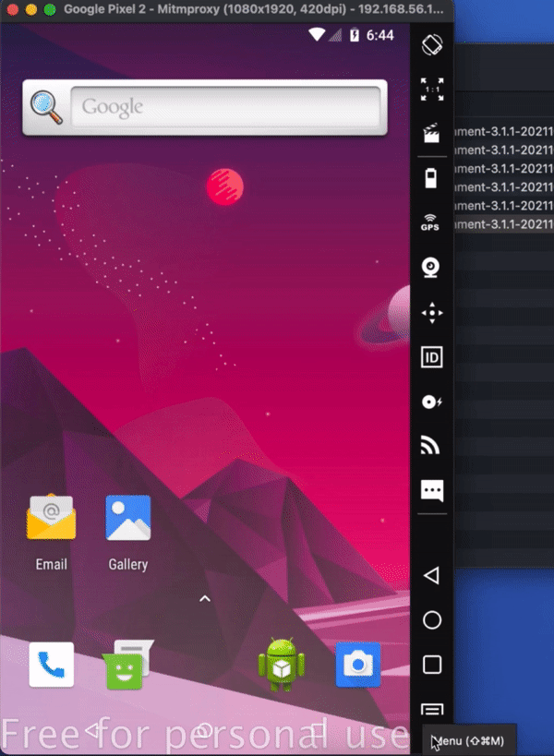Viewport: 554px width, 756px height.
Task: Click the rotate device icon in sidebar
Action: tap(431, 43)
